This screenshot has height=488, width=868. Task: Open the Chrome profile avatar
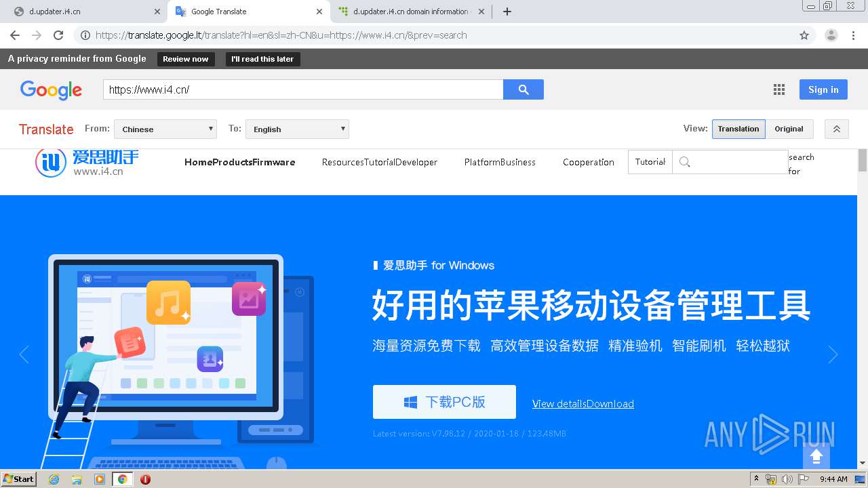(x=831, y=35)
